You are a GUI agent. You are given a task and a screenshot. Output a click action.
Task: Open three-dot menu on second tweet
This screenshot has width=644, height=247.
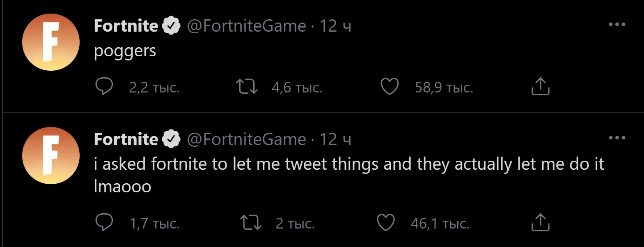coord(616,138)
